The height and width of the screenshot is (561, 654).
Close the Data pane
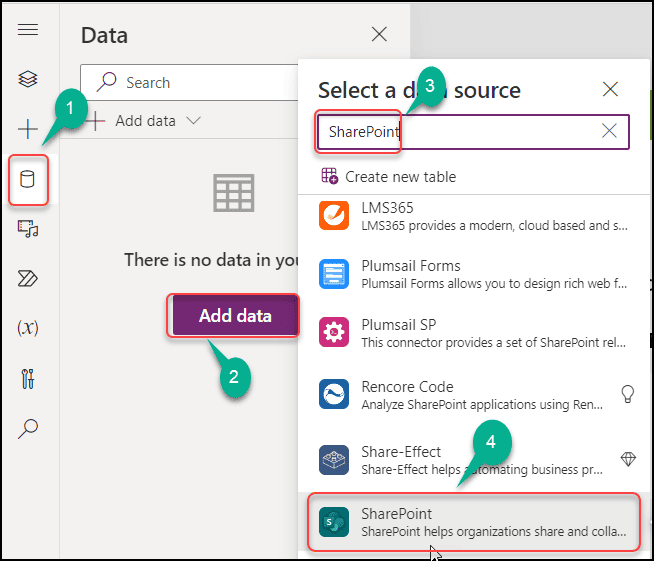tap(379, 34)
